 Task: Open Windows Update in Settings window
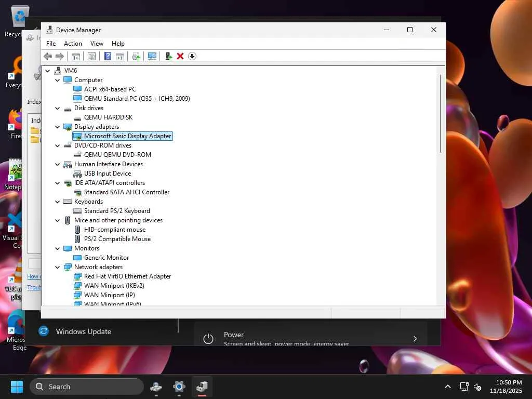[84, 331]
